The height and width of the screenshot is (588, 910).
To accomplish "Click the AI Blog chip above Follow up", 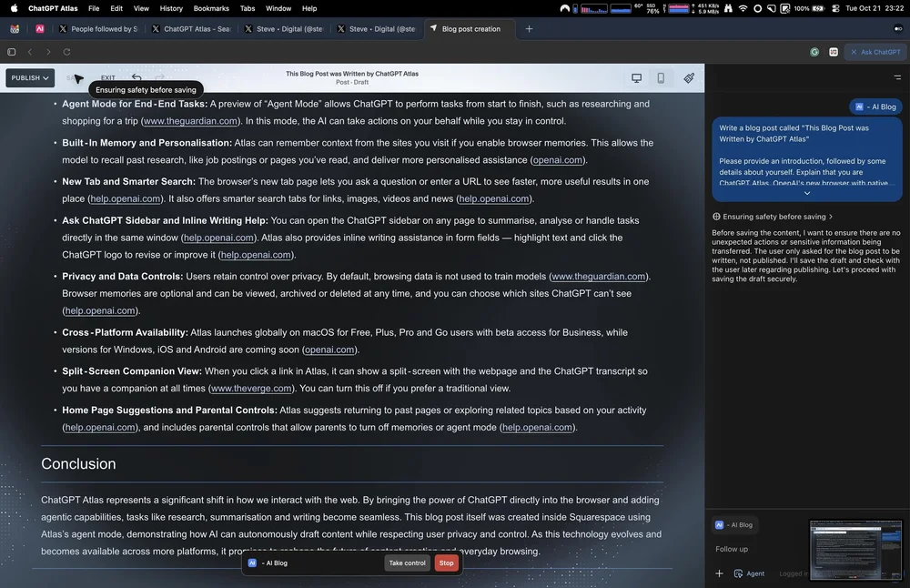I will pos(734,524).
